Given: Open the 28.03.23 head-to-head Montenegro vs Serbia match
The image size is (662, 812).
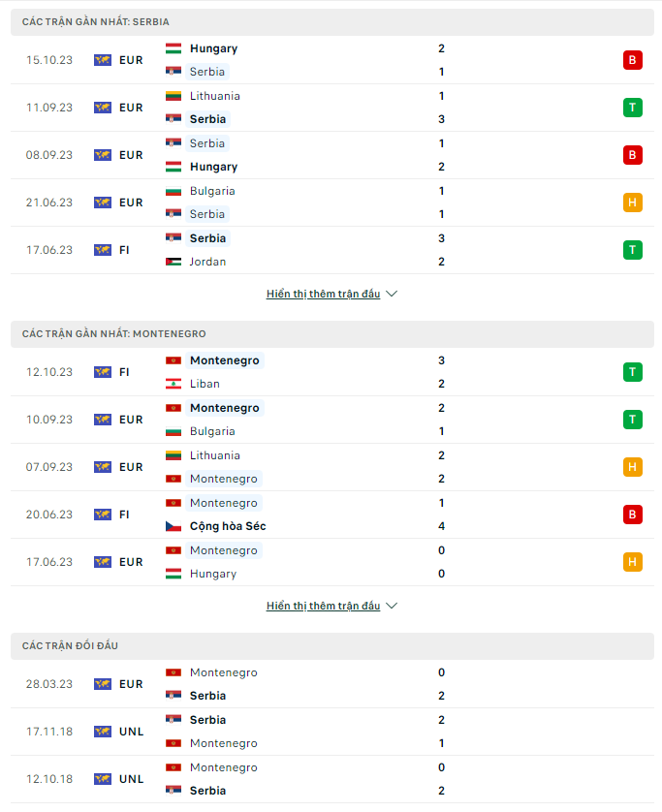Looking at the screenshot, I should (332, 684).
